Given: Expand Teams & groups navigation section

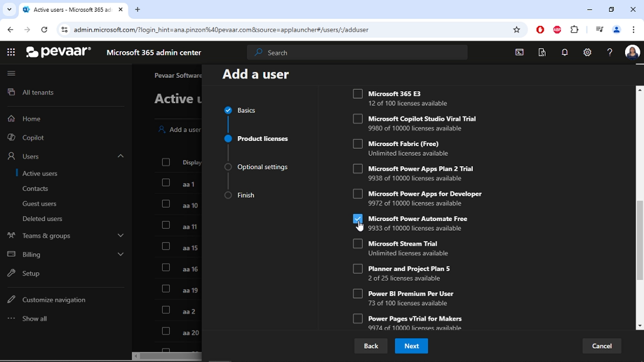Looking at the screenshot, I should [x=121, y=235].
